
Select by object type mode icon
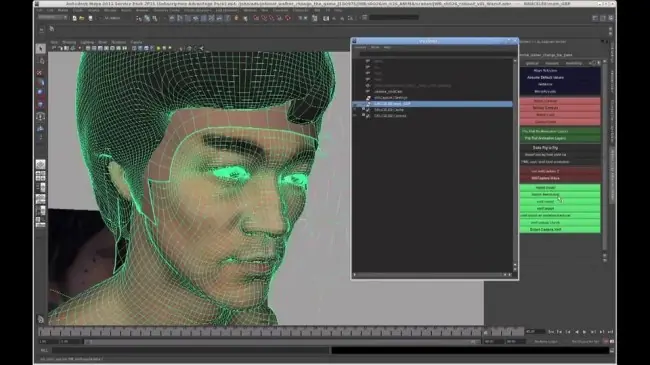coord(147,18)
